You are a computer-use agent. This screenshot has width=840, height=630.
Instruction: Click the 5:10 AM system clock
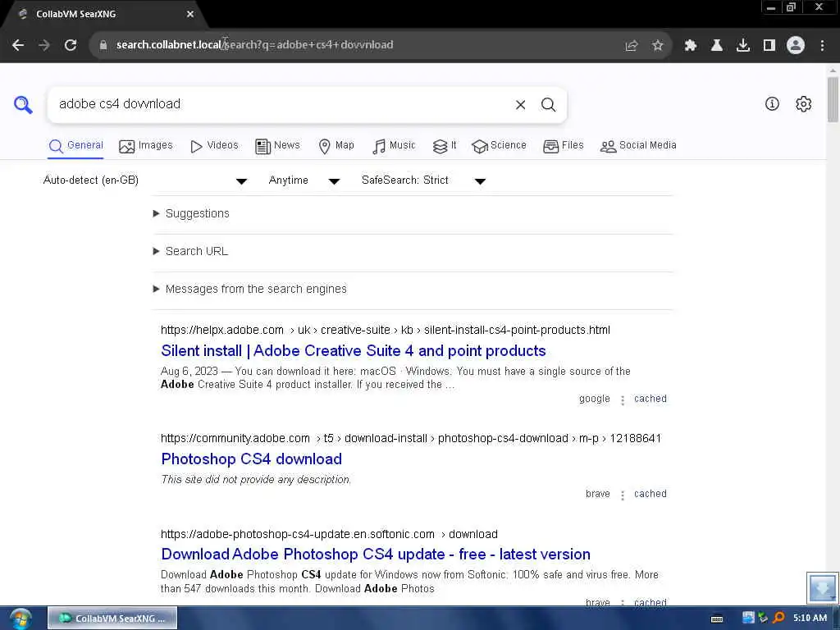810,619
